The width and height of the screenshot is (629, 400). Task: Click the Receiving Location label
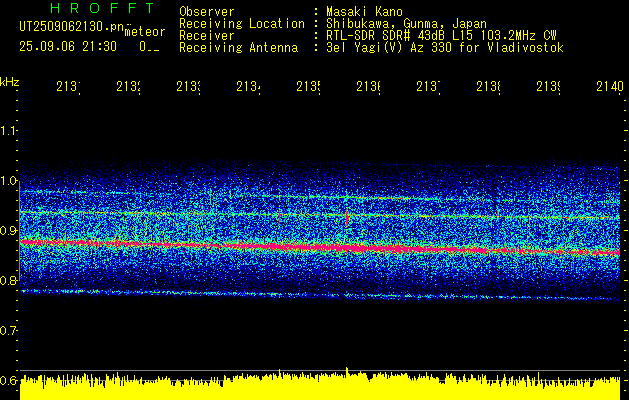242,24
